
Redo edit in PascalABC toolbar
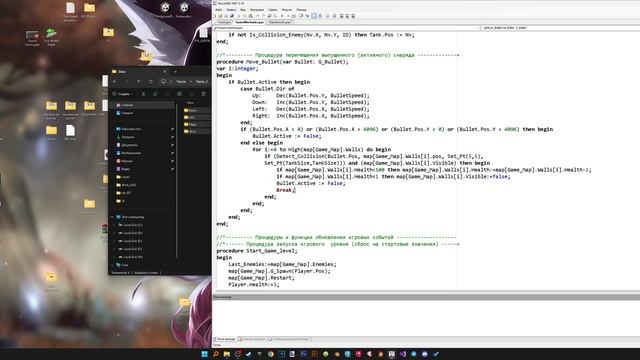click(x=263, y=16)
